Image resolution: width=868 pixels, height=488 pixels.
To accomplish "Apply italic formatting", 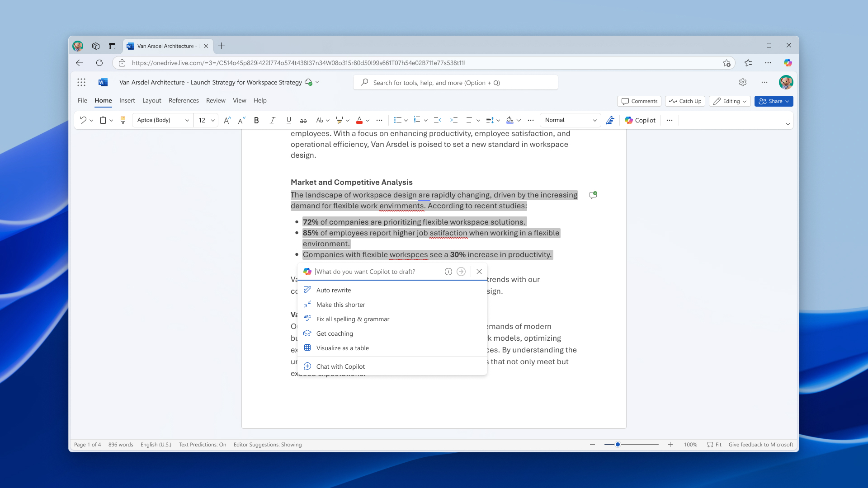I will pyautogui.click(x=273, y=120).
